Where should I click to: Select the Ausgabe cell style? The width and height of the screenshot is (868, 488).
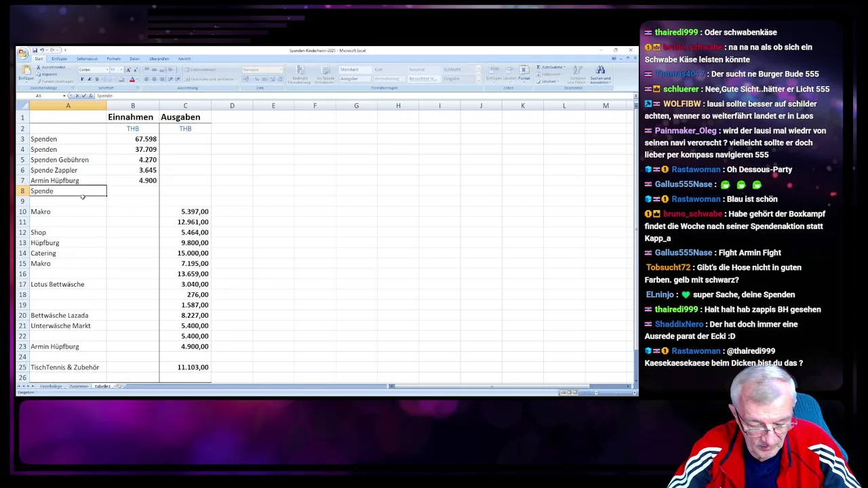coord(355,79)
